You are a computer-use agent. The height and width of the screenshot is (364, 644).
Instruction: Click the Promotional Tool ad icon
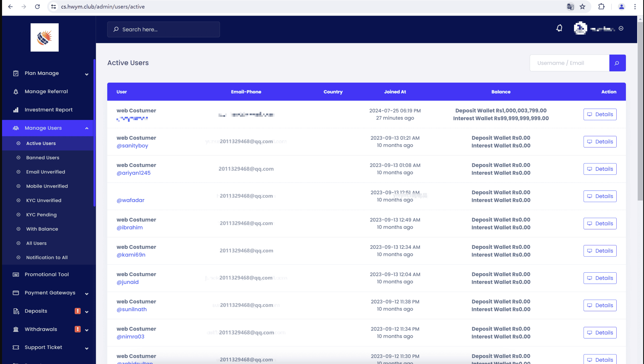point(16,275)
